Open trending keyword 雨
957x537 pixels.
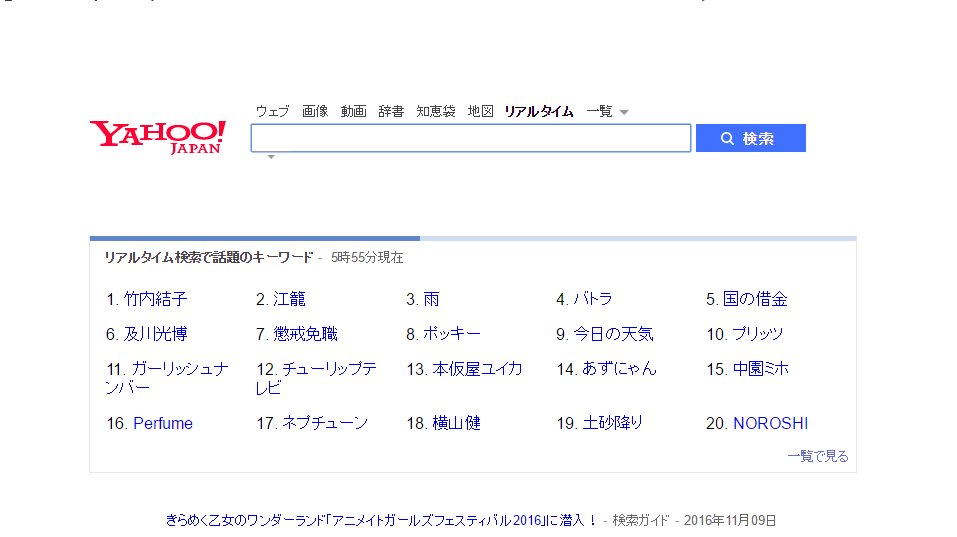click(432, 299)
